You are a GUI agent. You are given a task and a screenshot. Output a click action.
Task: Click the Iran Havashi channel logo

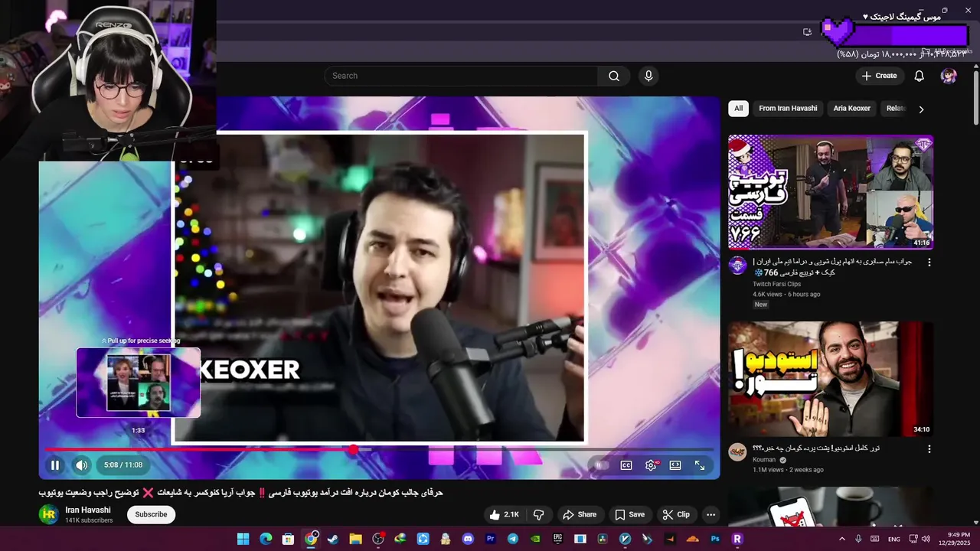(48, 514)
